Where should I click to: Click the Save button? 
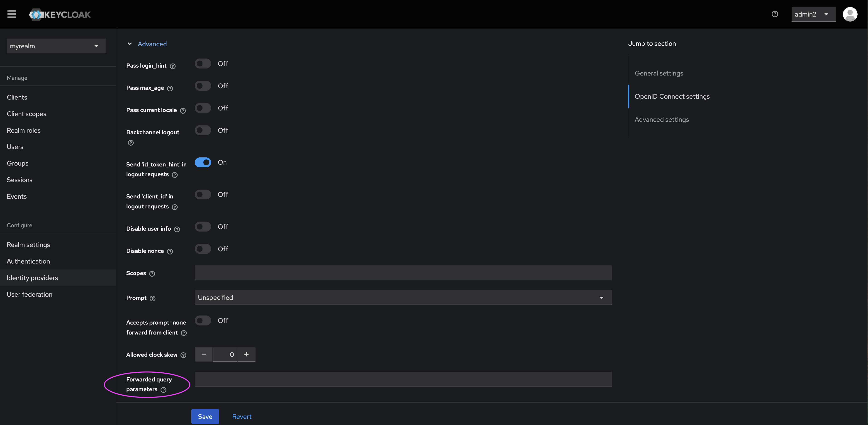pos(205,417)
